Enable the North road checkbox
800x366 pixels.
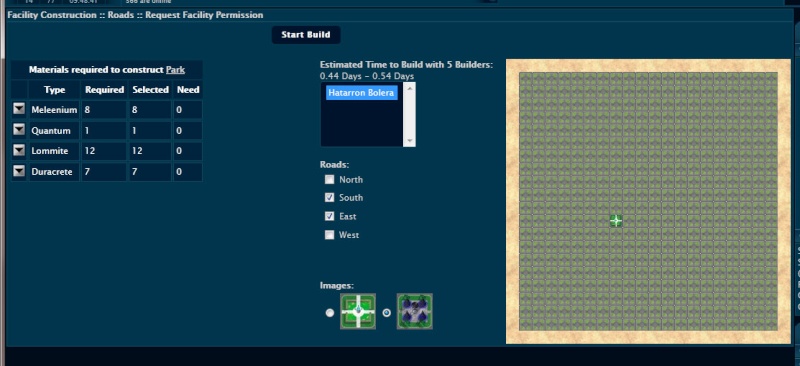pyautogui.click(x=330, y=179)
